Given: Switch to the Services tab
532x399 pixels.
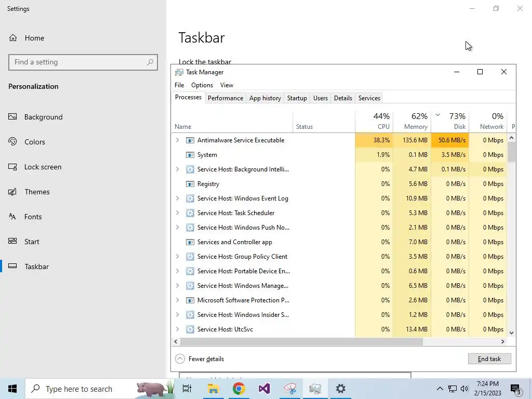Looking at the screenshot, I should [369, 98].
